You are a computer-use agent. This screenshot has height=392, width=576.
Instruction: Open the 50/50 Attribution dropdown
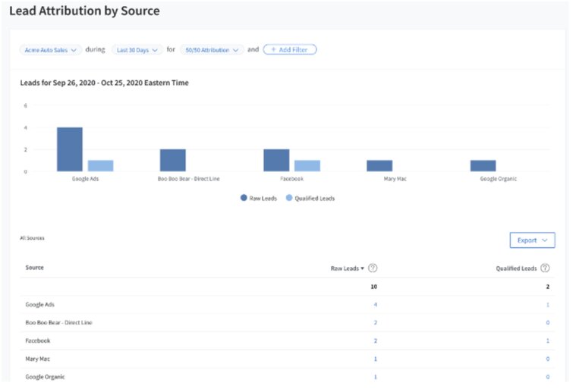click(x=212, y=50)
